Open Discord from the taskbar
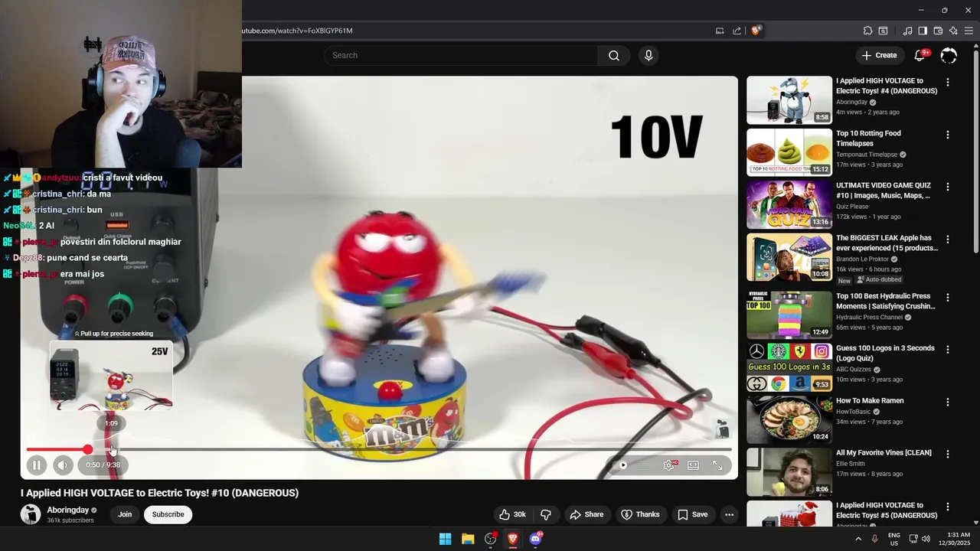Image resolution: width=980 pixels, height=551 pixels. (x=536, y=539)
